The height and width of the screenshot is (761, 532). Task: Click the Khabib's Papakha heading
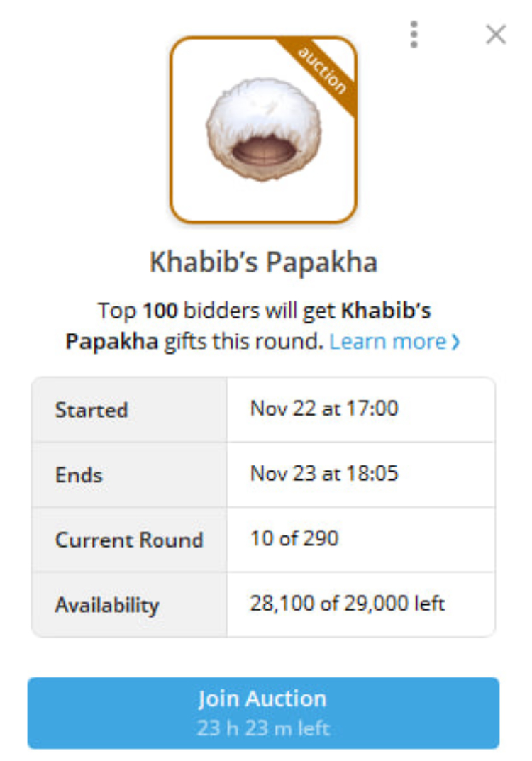(x=263, y=262)
